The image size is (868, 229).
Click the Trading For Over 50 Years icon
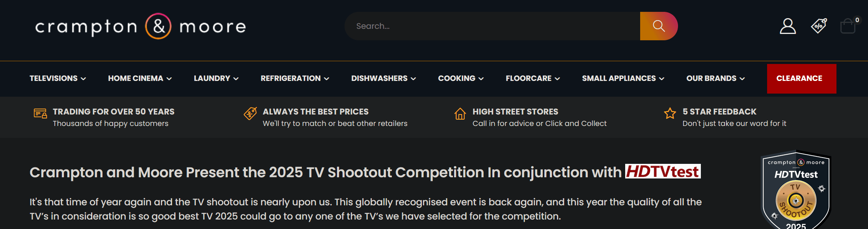click(x=40, y=114)
